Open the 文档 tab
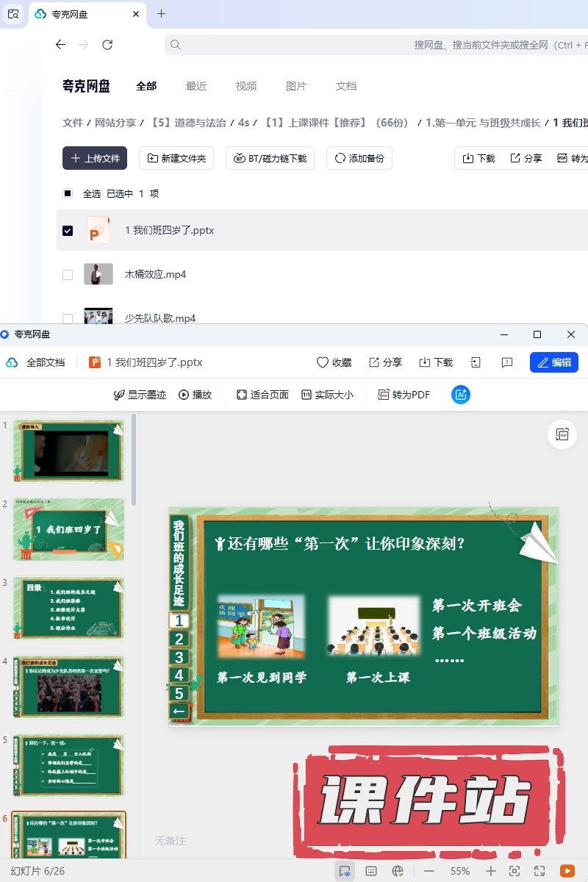 (346, 86)
